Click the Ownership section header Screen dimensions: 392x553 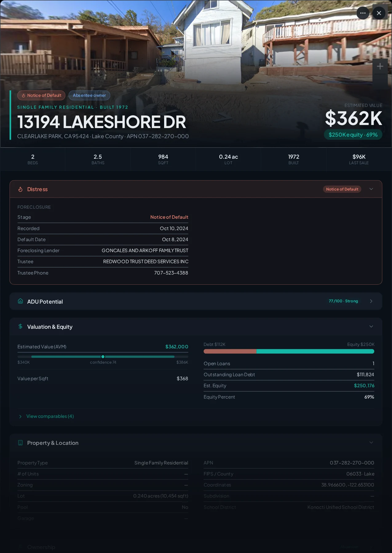coord(196,547)
